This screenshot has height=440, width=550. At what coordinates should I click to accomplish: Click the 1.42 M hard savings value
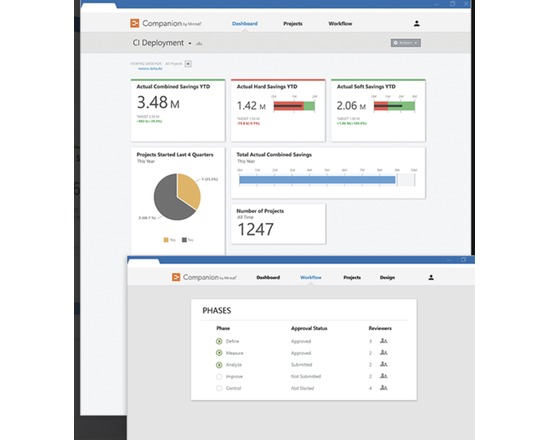[x=251, y=106]
